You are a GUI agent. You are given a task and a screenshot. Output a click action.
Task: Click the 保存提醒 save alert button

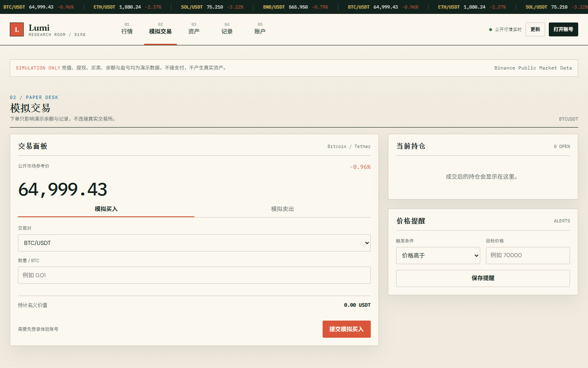(x=483, y=278)
